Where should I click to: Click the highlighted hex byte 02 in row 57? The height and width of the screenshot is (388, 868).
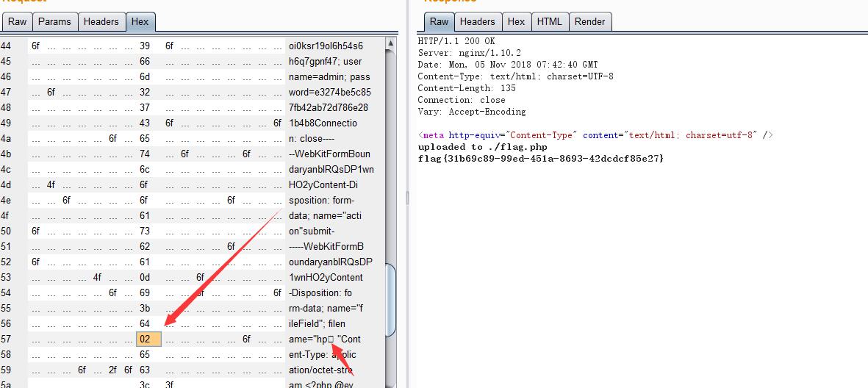tap(145, 339)
